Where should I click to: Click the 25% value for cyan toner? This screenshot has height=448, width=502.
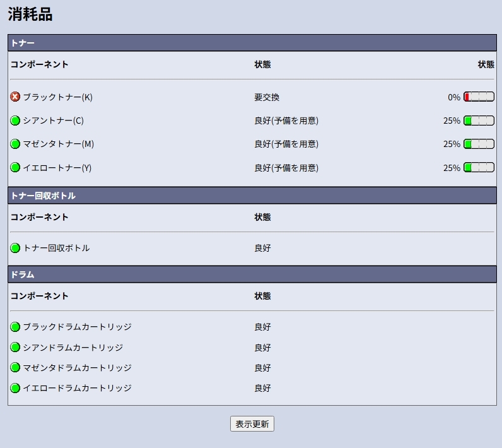[452, 121]
